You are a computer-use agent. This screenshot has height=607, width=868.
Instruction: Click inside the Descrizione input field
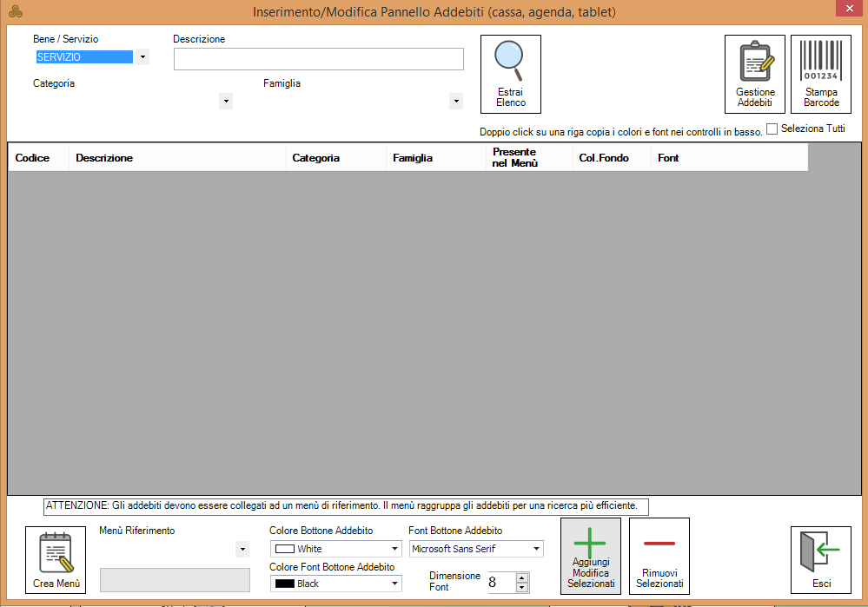(318, 58)
